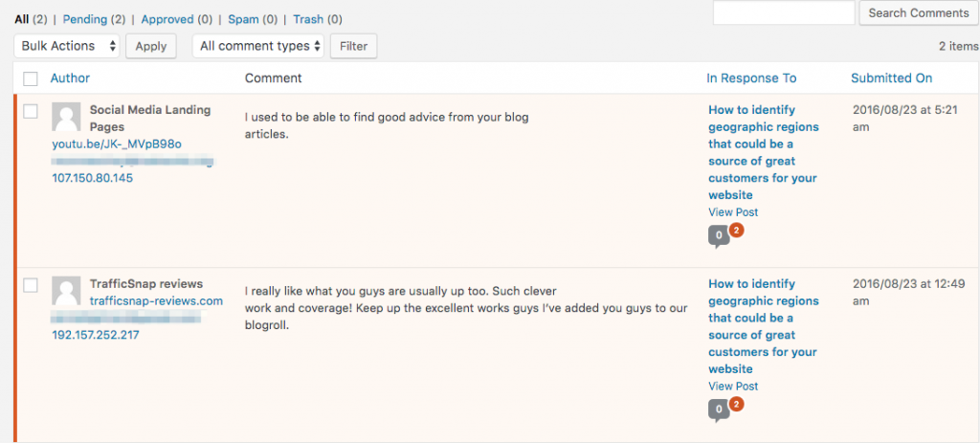980x443 pixels.
Task: Click the orange pending badge in first row
Action: tap(736, 231)
